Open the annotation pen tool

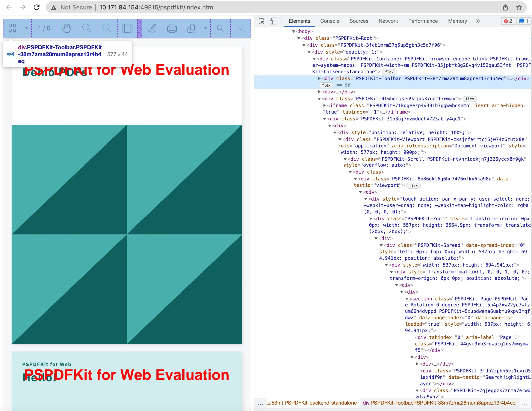click(x=152, y=28)
